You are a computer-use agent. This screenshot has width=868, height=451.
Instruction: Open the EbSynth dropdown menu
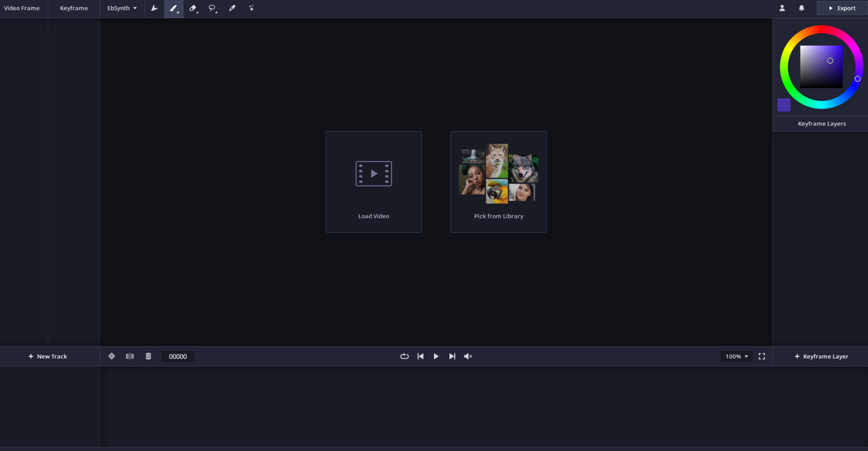tap(122, 8)
